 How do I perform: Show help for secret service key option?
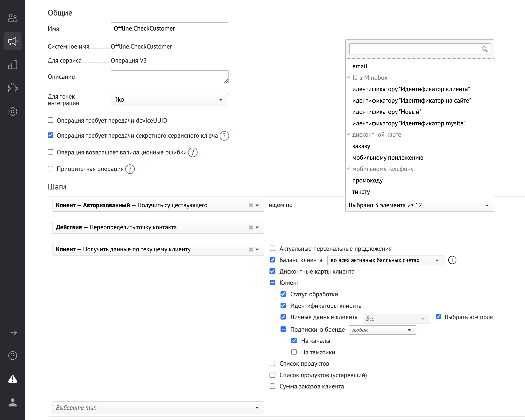(x=224, y=136)
